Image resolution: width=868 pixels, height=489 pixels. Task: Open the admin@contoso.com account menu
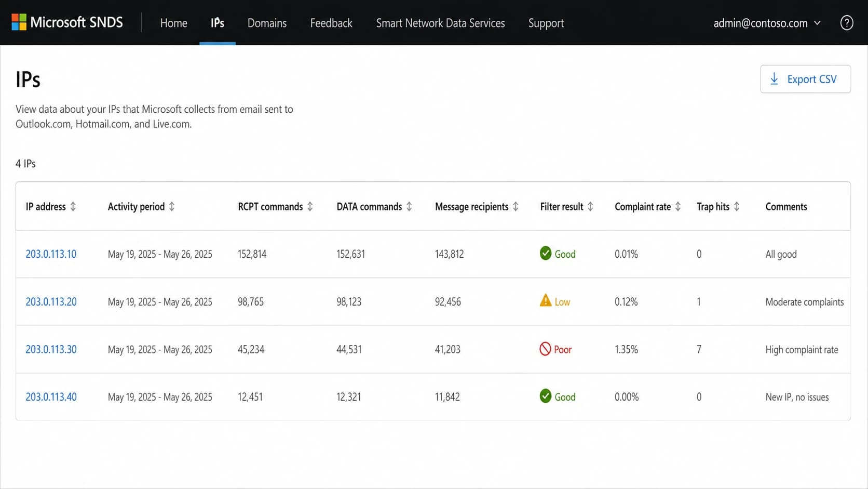pos(767,23)
